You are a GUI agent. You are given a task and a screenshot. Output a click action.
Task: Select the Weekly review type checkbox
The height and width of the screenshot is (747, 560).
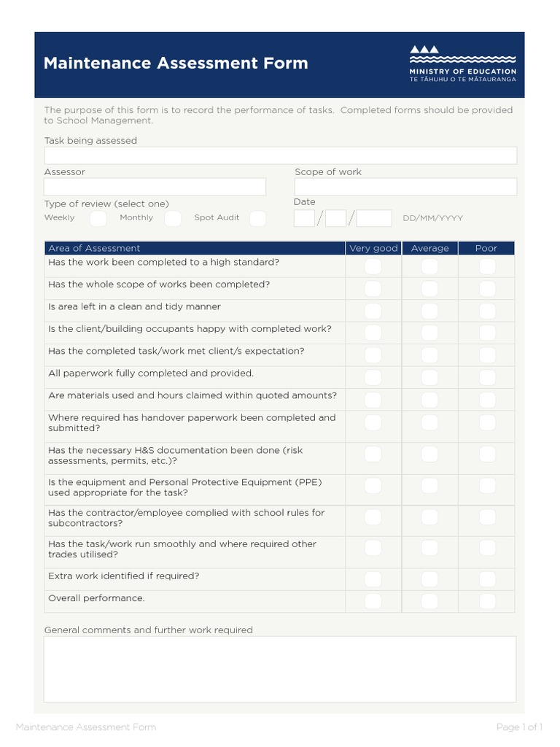tap(98, 218)
